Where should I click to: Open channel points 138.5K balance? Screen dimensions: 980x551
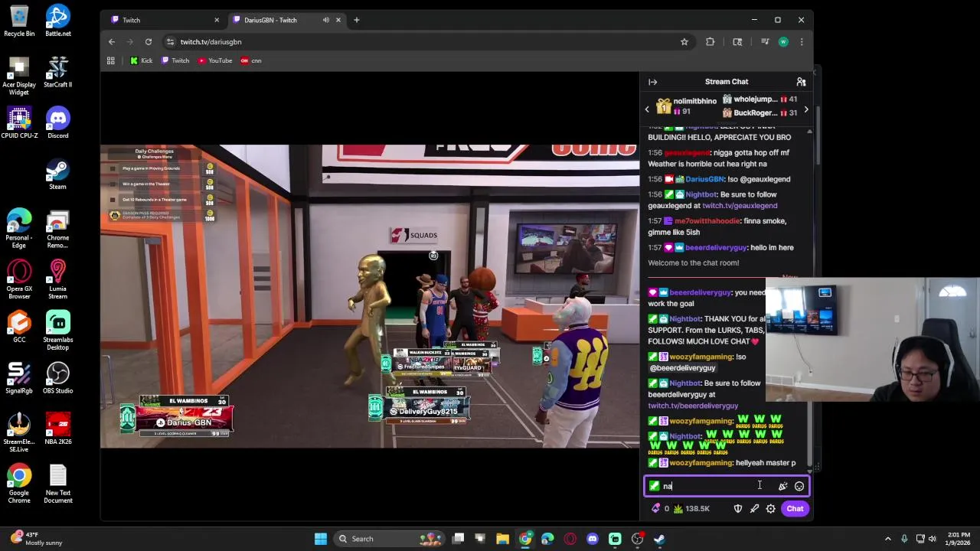(x=691, y=509)
